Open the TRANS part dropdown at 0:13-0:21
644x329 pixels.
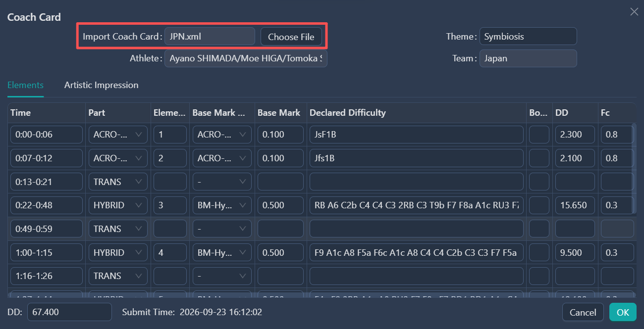pyautogui.click(x=118, y=182)
